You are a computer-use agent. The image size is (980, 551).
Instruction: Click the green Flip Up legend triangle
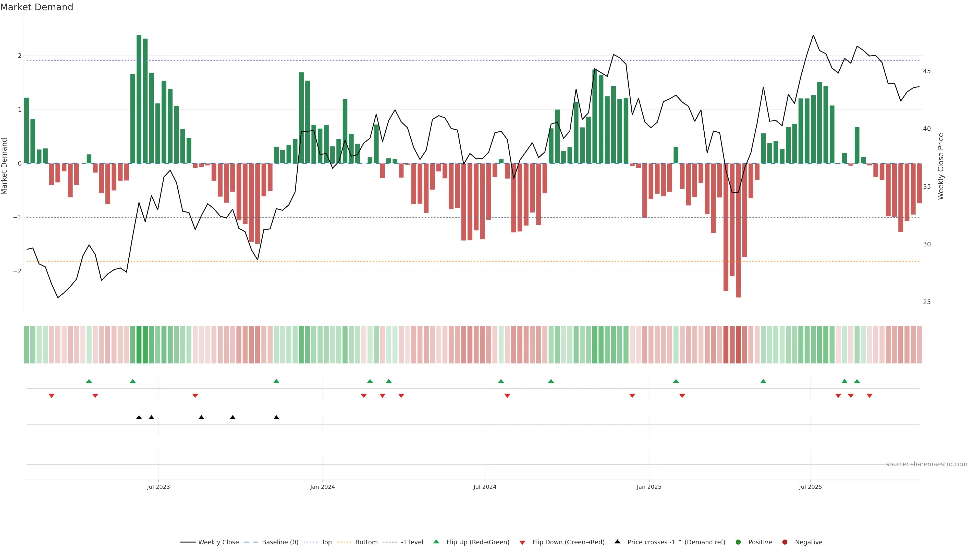pyautogui.click(x=436, y=542)
